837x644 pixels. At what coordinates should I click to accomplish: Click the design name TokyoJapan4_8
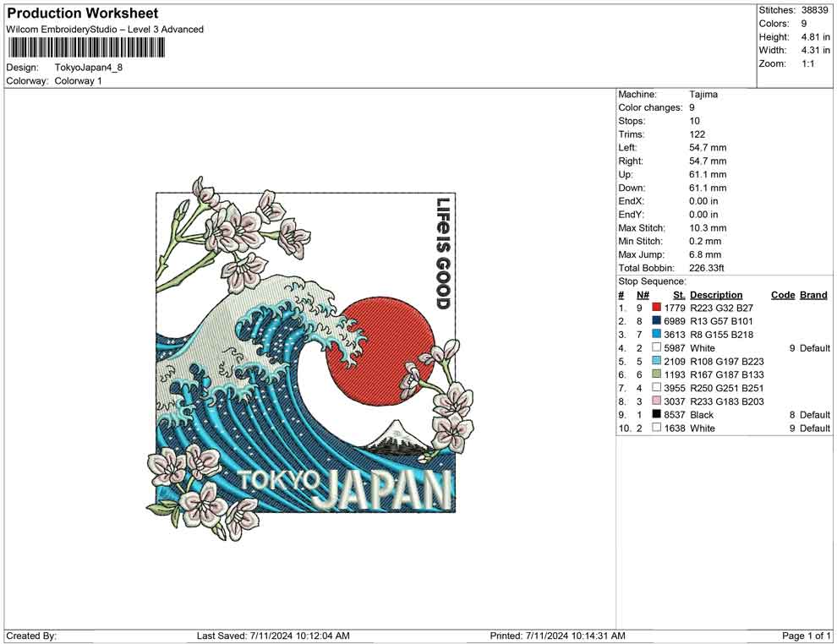click(89, 68)
